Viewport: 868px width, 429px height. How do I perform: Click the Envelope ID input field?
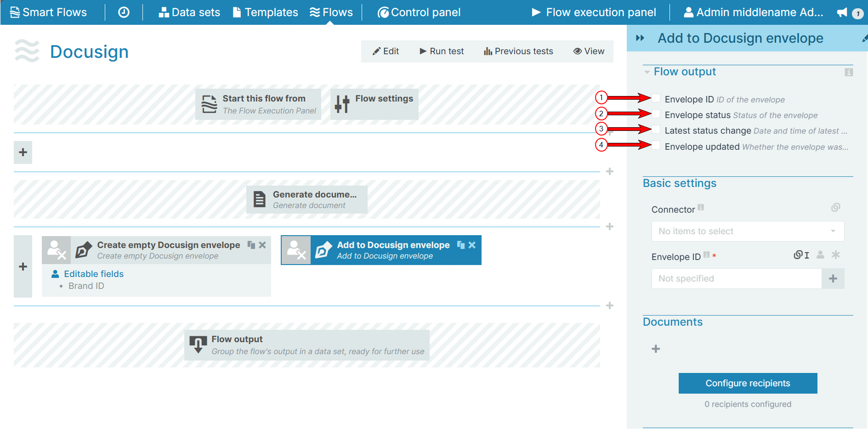tap(736, 279)
